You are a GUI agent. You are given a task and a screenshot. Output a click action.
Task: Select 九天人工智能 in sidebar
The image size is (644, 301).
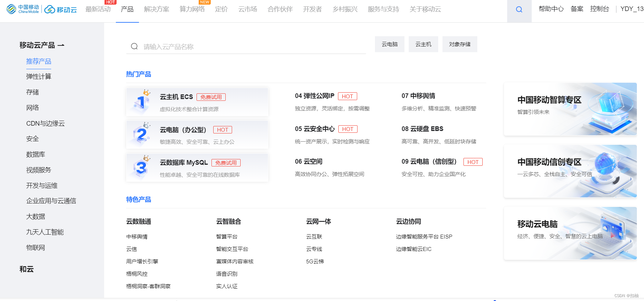pyautogui.click(x=45, y=232)
